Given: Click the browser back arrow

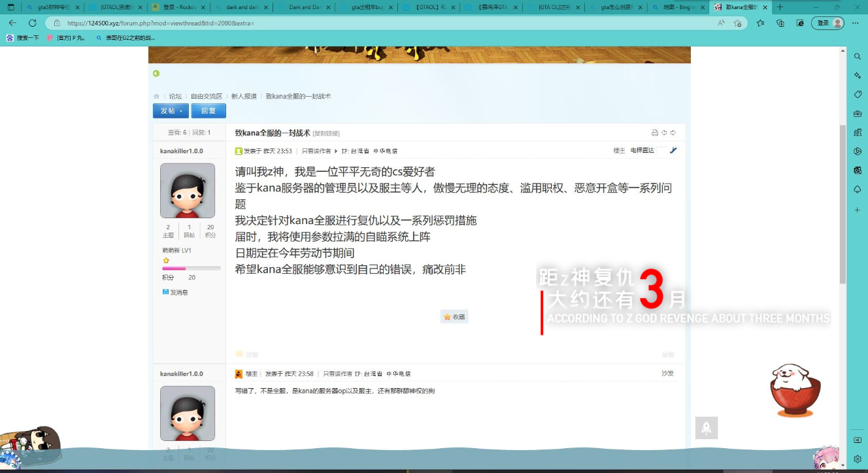Looking at the screenshot, I should tap(12, 23).
